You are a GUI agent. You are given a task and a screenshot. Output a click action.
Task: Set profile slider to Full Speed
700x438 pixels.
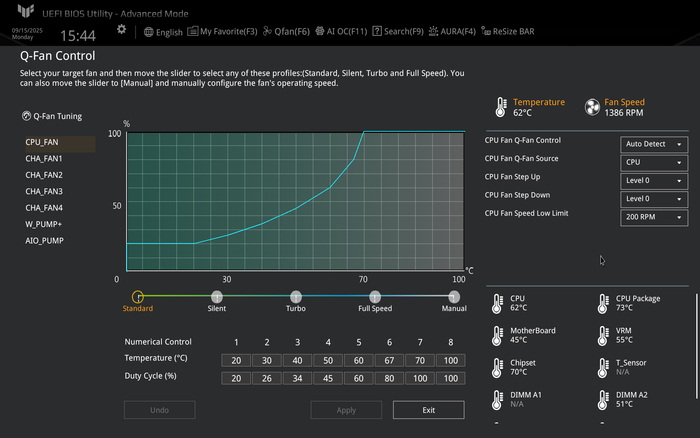tap(375, 297)
